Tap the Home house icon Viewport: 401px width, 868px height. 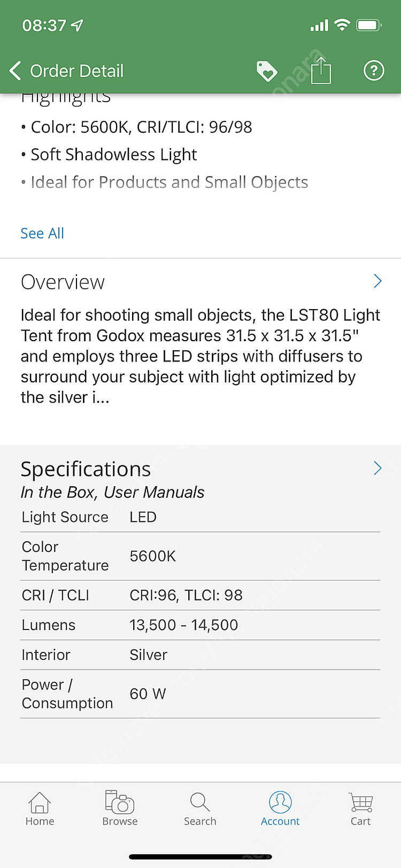(40, 802)
